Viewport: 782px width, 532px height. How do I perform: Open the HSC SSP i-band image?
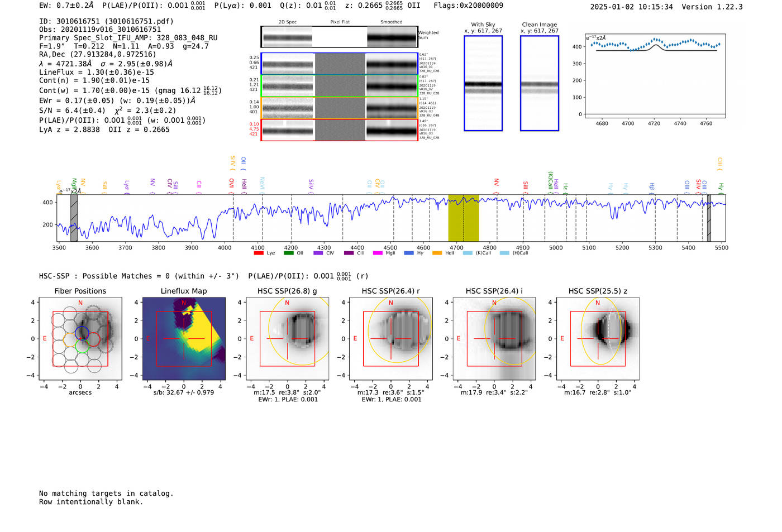[x=494, y=339]
